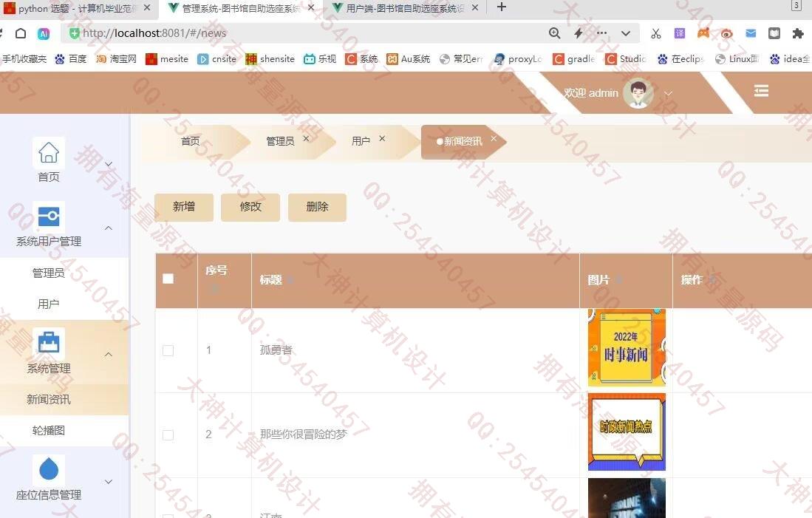Switch to the 首页 breadcrumb tab

[x=190, y=141]
